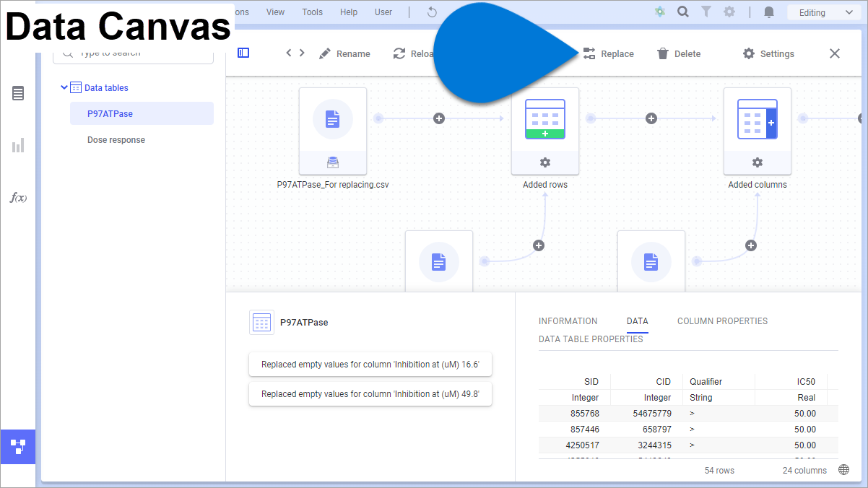Switch to the DATA TABLE PROPERTIES tab
This screenshot has width=868, height=488.
point(591,339)
